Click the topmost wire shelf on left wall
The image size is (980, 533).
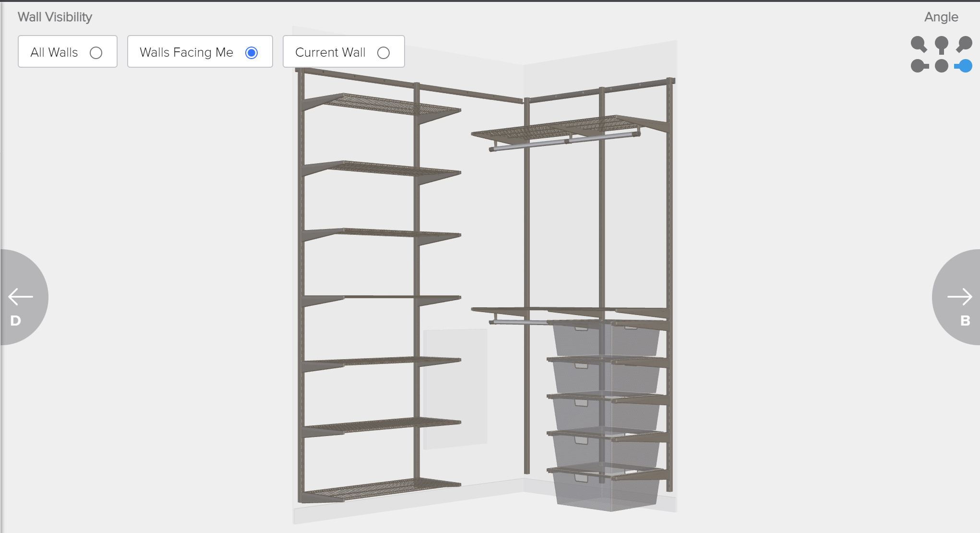(x=379, y=104)
